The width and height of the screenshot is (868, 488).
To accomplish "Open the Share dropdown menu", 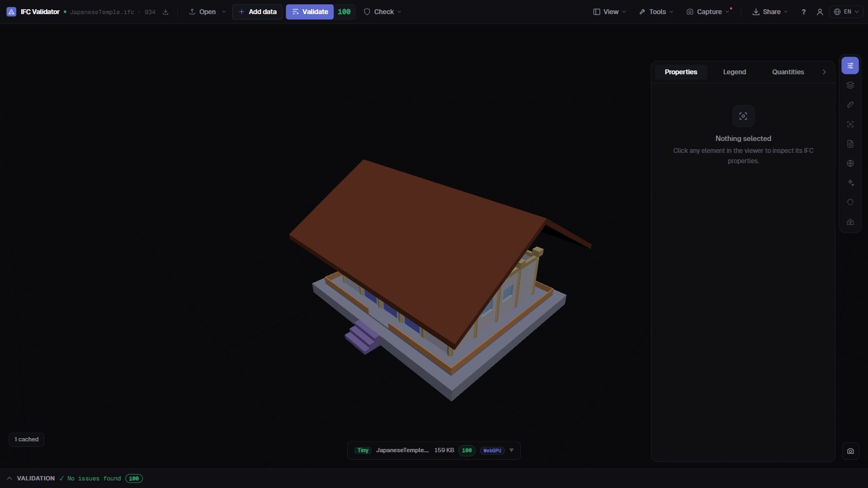I will (770, 12).
